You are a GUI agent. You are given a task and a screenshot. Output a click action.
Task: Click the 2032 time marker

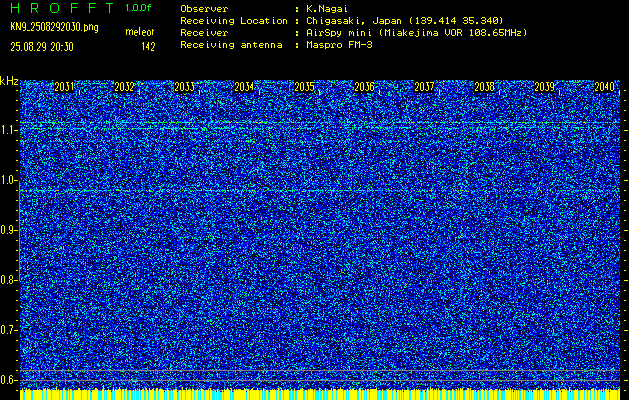pyautogui.click(x=124, y=87)
